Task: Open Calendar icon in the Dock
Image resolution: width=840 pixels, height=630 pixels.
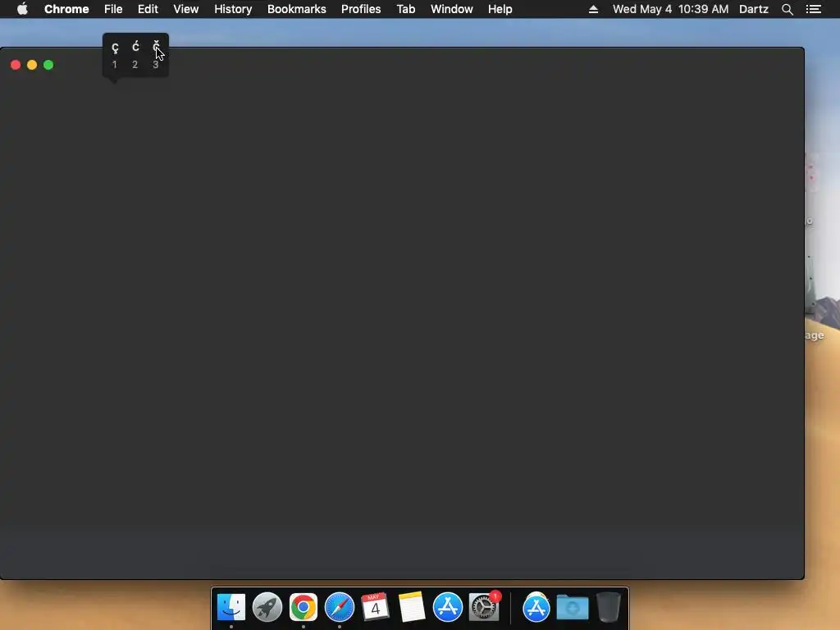Action: (x=375, y=606)
